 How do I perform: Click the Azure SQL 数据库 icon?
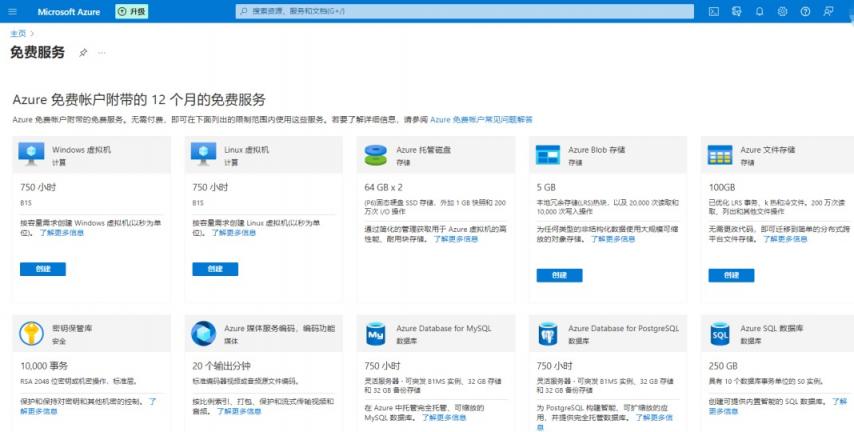tap(719, 334)
